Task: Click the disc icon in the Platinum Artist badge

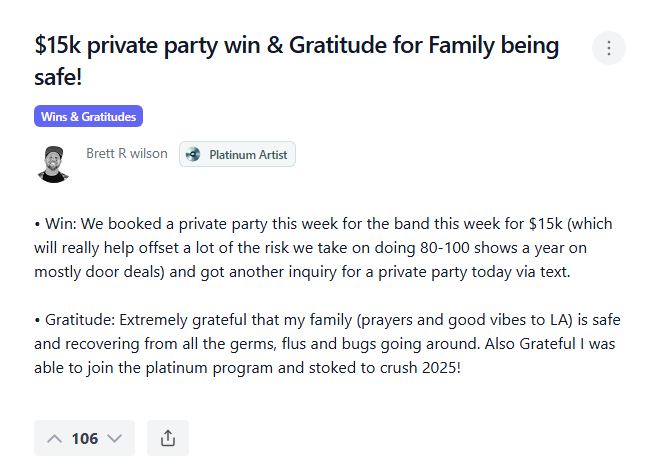Action: 193,155
